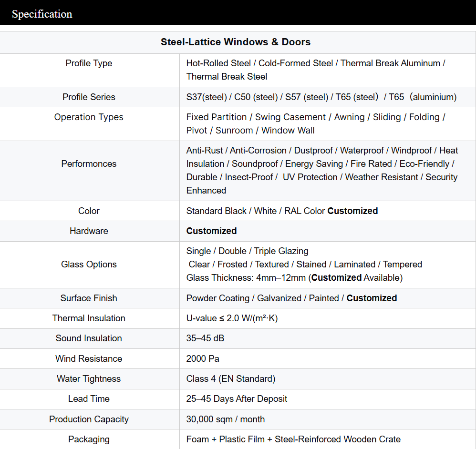Image resolution: width=476 pixels, height=449 pixels.
Task: Click the Specification header bar title
Action: click(42, 14)
